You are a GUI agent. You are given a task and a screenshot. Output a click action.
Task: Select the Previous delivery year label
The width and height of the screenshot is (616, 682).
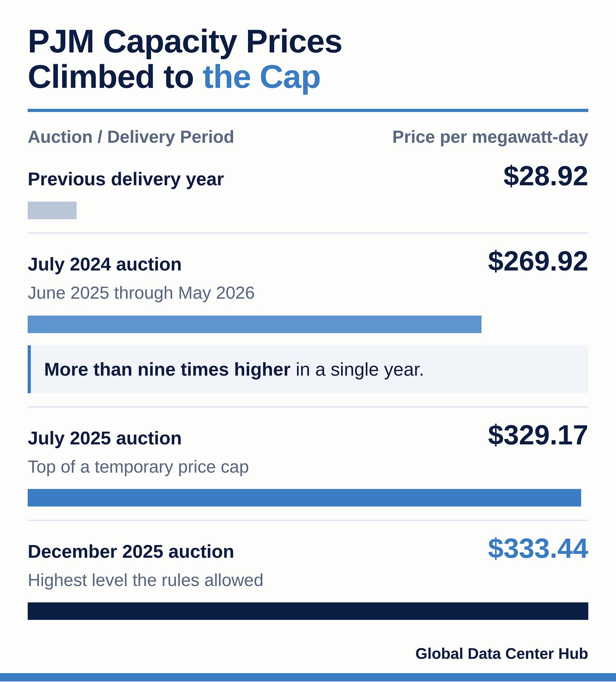tap(126, 179)
